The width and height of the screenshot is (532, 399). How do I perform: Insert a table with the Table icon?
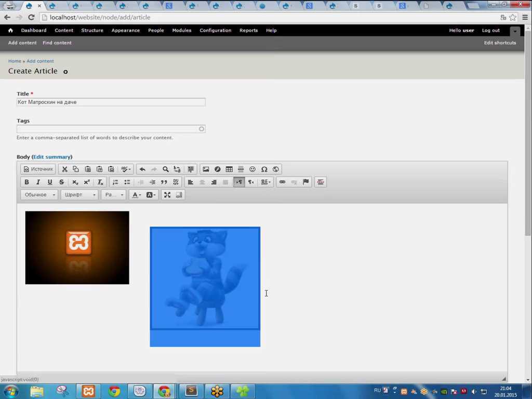[229, 169]
